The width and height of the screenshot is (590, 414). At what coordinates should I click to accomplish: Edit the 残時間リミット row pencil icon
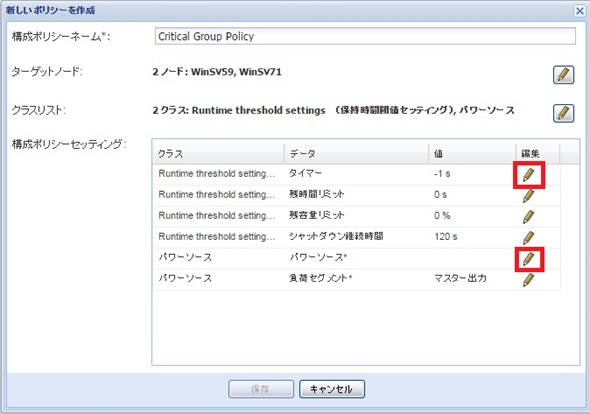tap(529, 196)
